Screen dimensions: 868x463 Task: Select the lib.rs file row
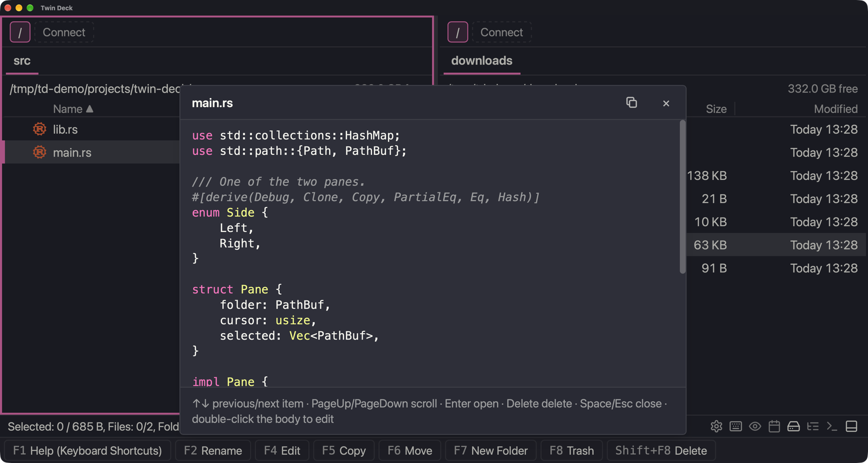(x=92, y=129)
